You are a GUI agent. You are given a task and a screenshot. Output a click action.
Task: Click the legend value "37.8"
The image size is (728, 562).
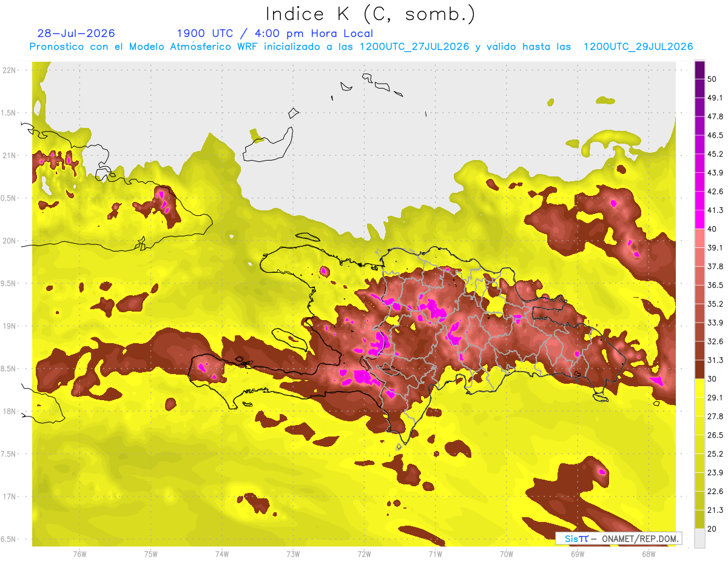coord(715,267)
